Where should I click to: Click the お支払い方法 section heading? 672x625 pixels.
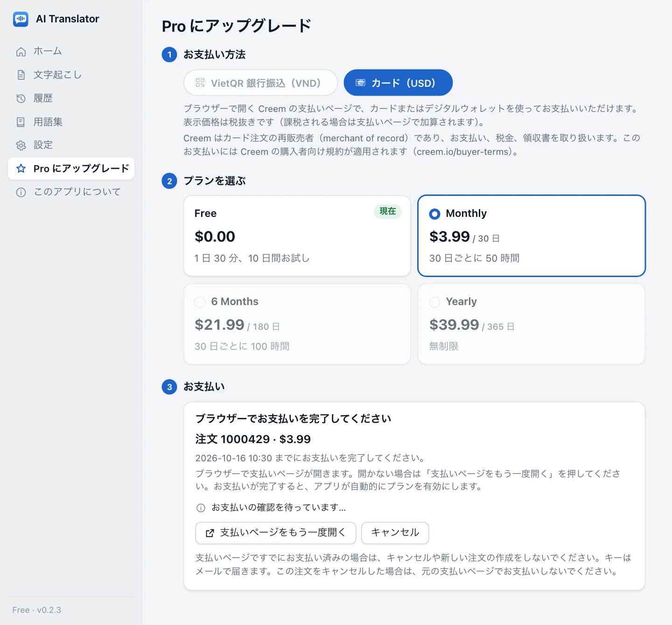click(215, 55)
